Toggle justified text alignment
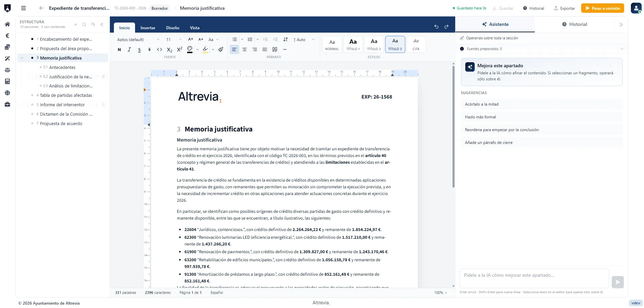 pos(265,49)
